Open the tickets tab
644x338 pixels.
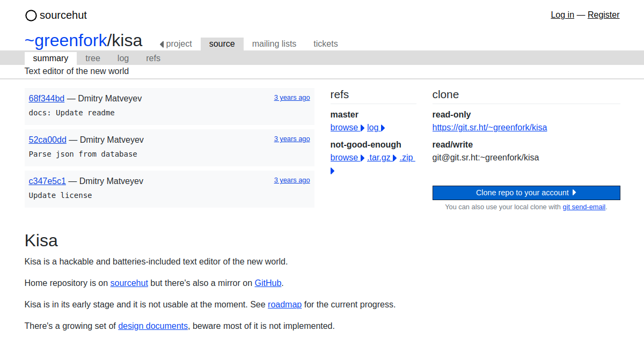(x=326, y=44)
